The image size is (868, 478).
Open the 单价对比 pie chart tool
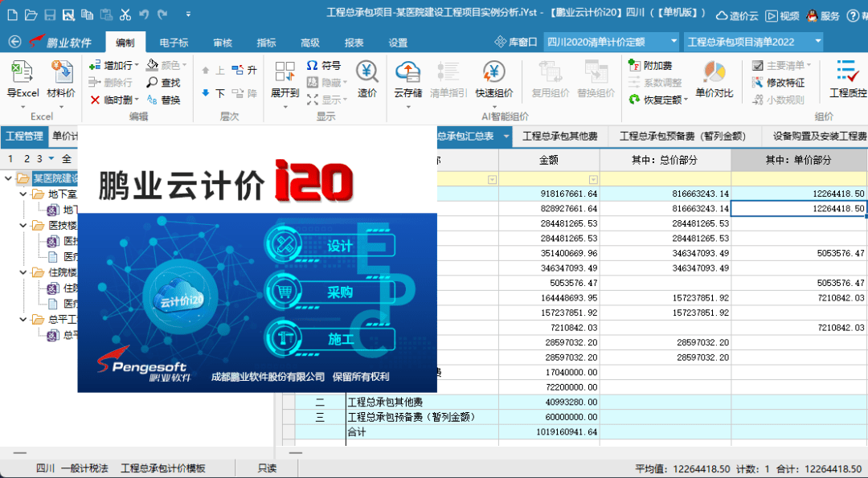pos(714,74)
